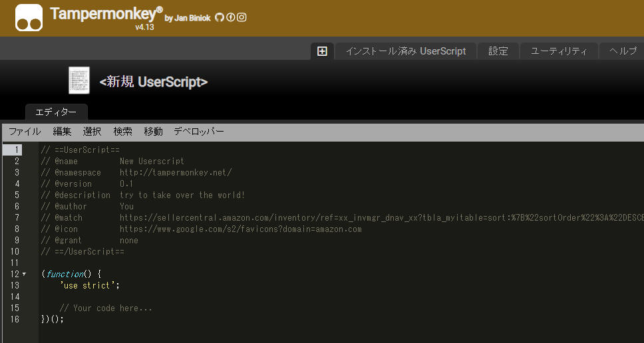Screen dimensions: 644x343
Task: Click the grant value 'none'
Action: 129,241
